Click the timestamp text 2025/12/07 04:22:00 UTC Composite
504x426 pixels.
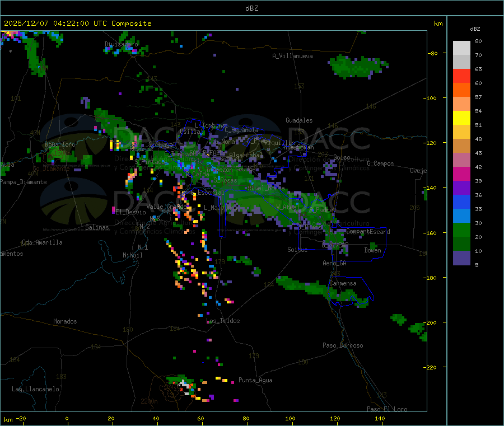(x=77, y=24)
